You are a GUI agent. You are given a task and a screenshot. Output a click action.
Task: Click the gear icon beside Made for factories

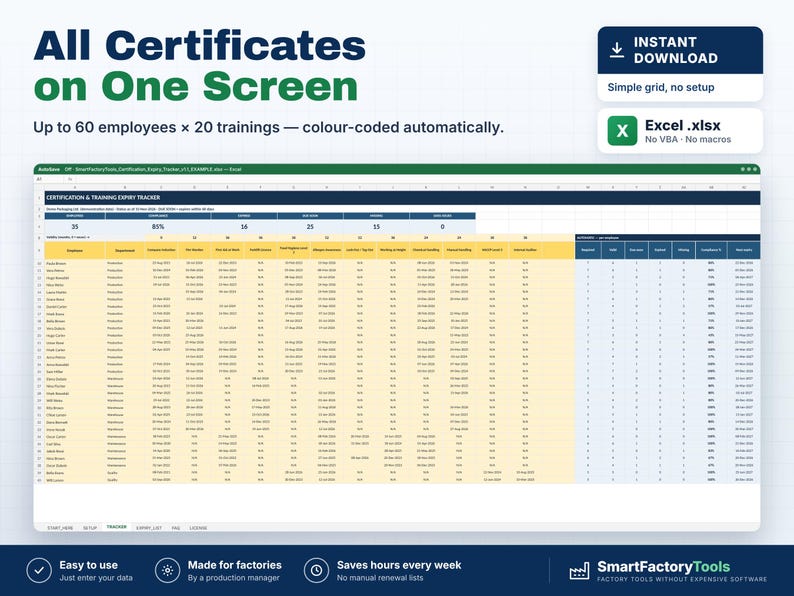point(168,571)
